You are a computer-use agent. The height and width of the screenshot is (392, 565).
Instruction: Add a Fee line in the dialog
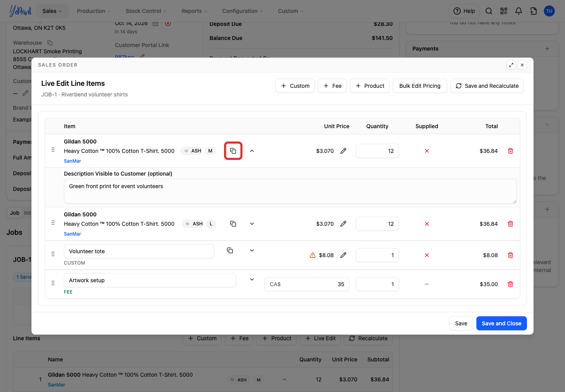tap(332, 86)
